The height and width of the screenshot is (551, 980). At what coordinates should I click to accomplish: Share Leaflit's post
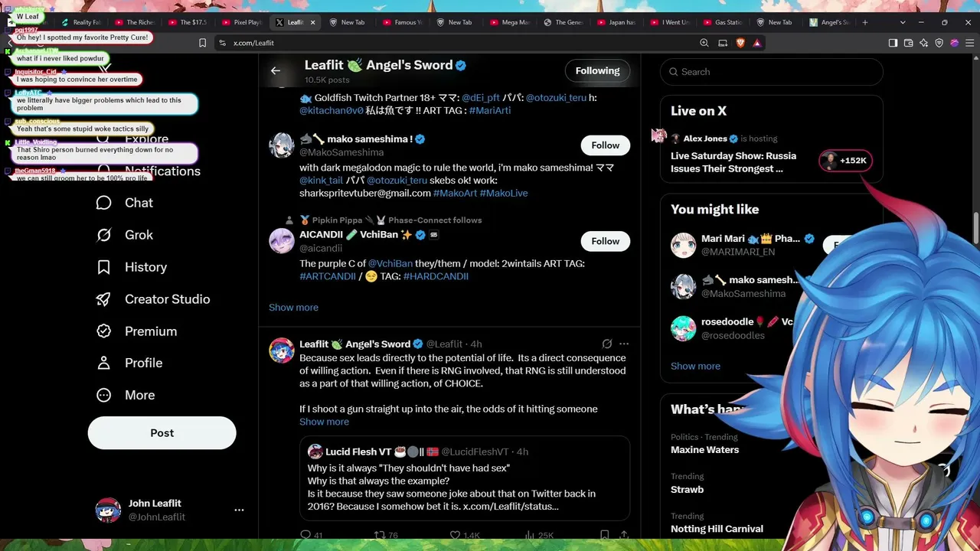624,536
